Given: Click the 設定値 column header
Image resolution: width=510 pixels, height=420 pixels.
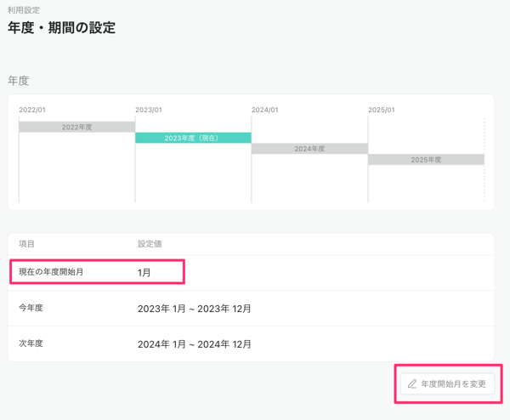Looking at the screenshot, I should click(150, 244).
